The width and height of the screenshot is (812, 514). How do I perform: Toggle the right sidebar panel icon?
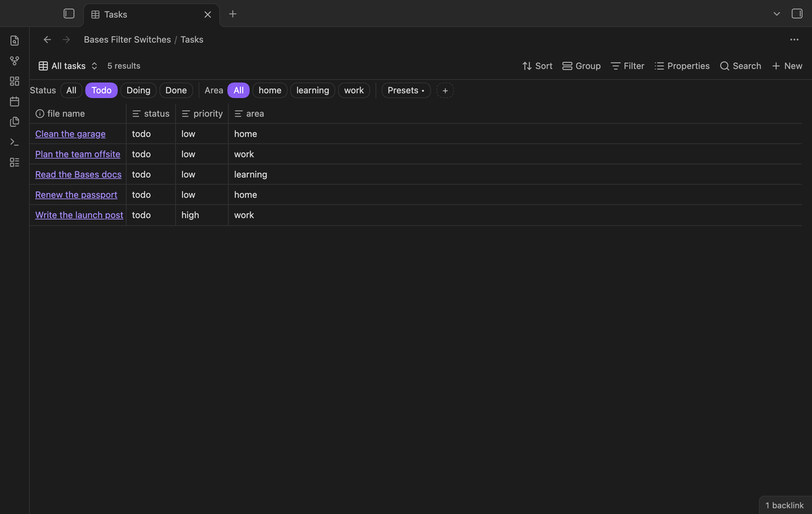(x=797, y=14)
